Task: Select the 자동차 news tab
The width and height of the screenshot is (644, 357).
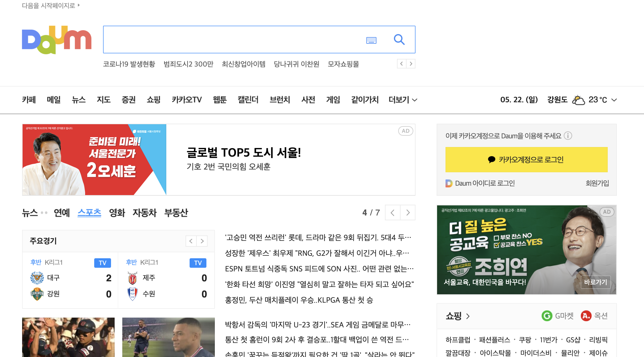Action: tap(144, 213)
